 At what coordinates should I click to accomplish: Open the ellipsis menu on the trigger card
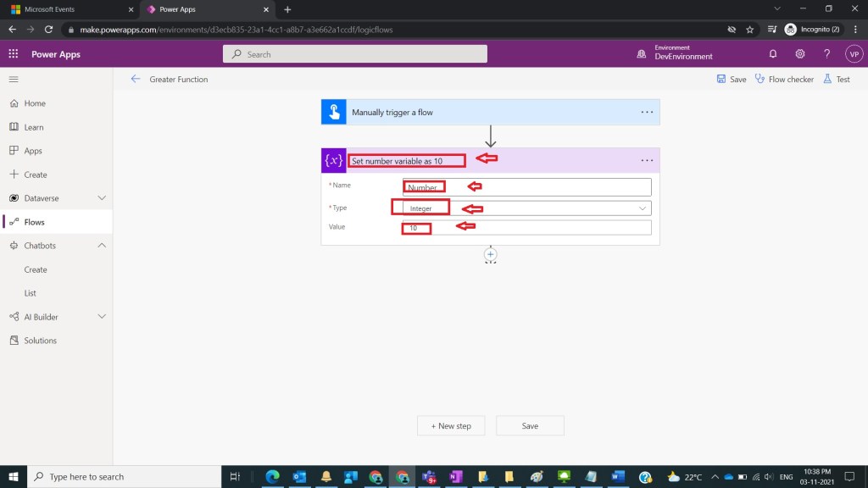[x=647, y=112]
